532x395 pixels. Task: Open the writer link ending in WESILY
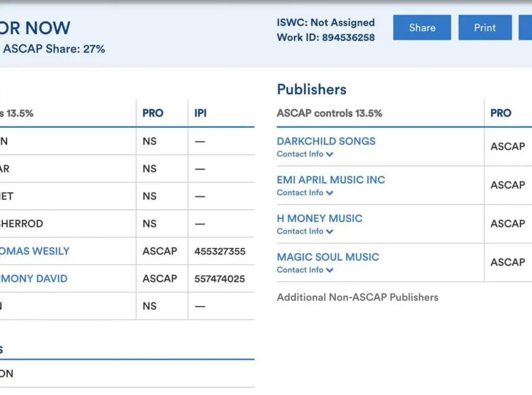(x=35, y=251)
